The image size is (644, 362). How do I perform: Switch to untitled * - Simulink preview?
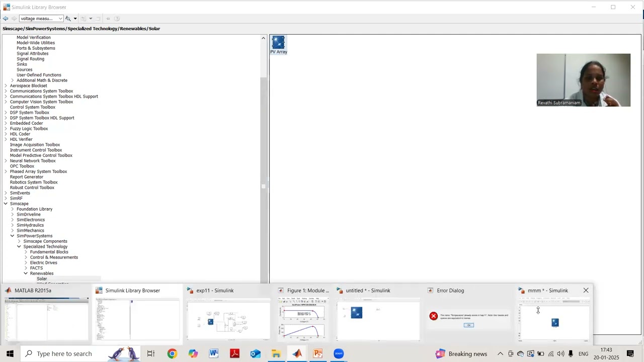point(378,314)
